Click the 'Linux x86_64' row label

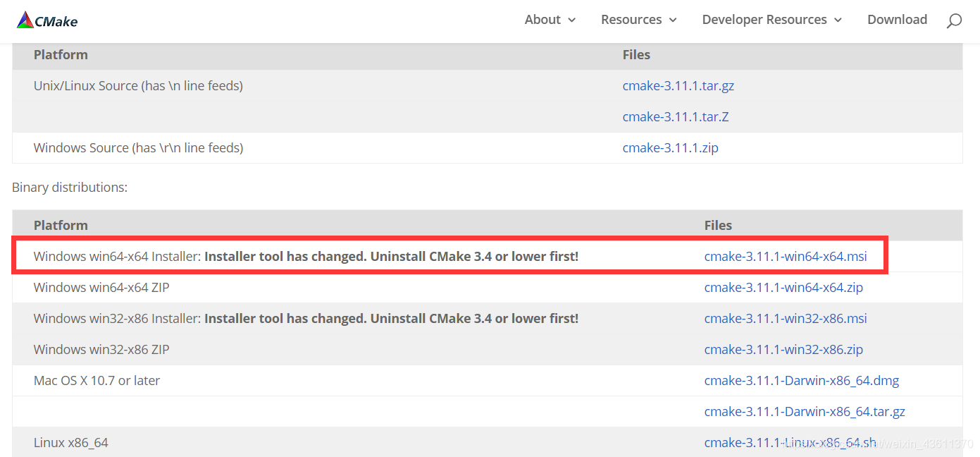tap(71, 443)
